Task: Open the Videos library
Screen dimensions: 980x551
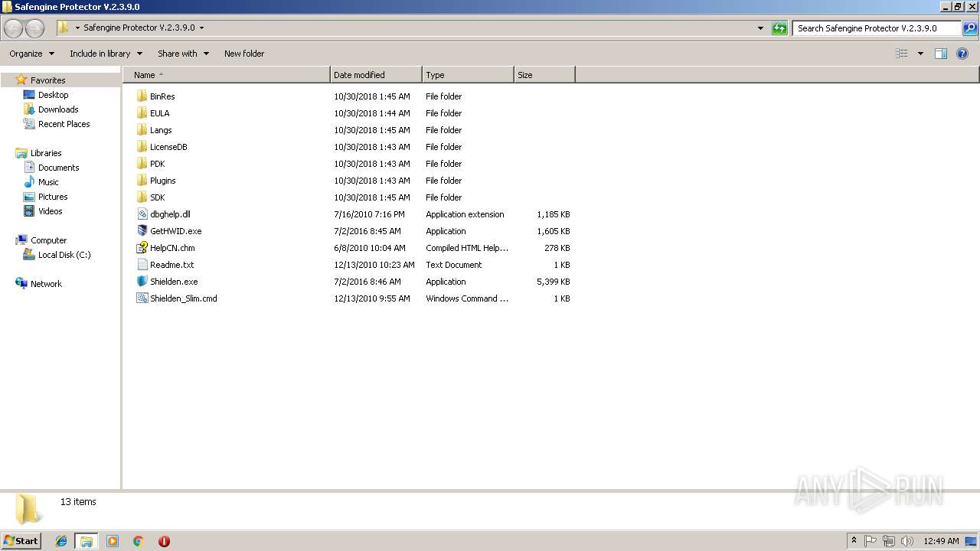Action: coord(51,211)
